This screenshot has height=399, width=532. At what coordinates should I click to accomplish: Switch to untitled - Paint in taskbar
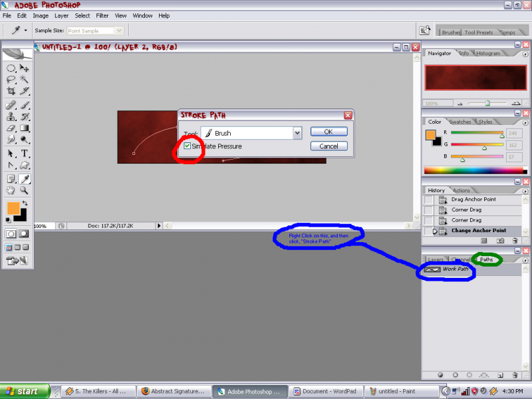click(x=401, y=391)
